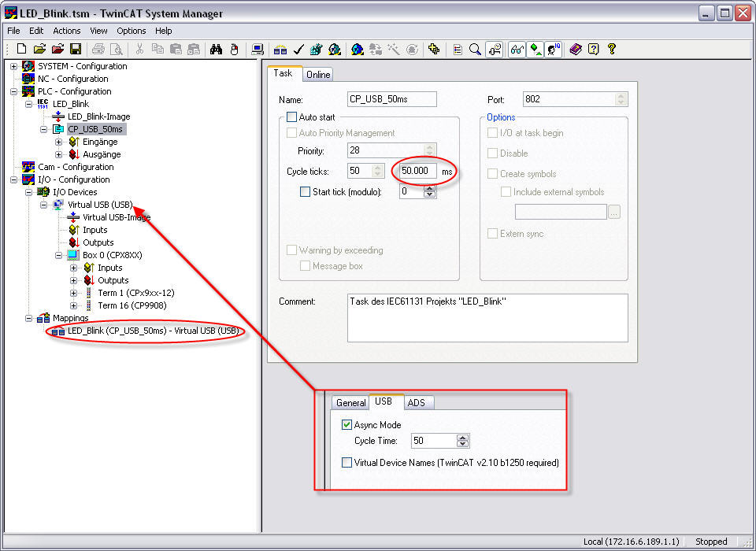Toggle the Start tick (modulo) checkbox
The width and height of the screenshot is (756, 551).
coord(306,192)
